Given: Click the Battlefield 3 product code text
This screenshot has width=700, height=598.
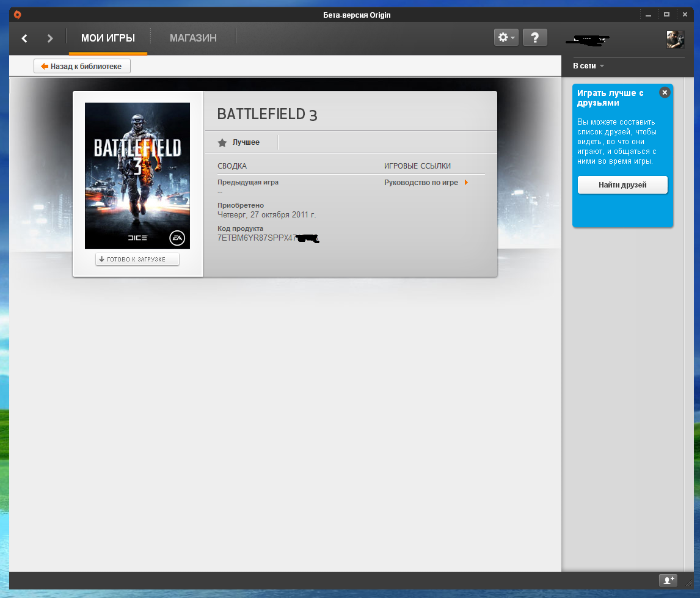Looking at the screenshot, I should pyautogui.click(x=257, y=238).
